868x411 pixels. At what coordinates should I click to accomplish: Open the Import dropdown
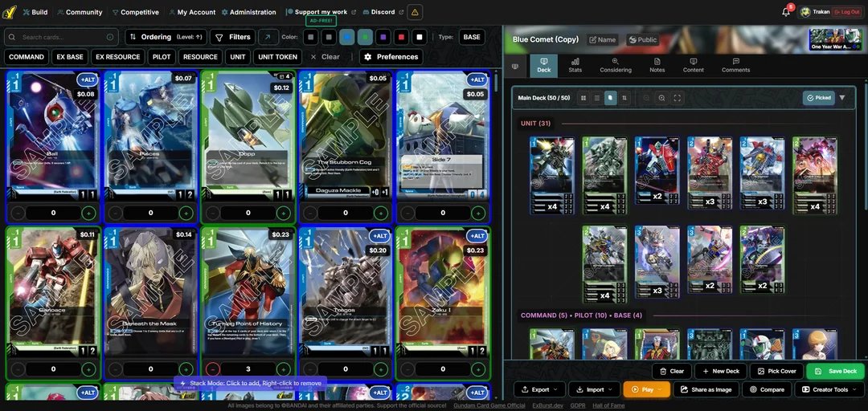[x=595, y=389]
